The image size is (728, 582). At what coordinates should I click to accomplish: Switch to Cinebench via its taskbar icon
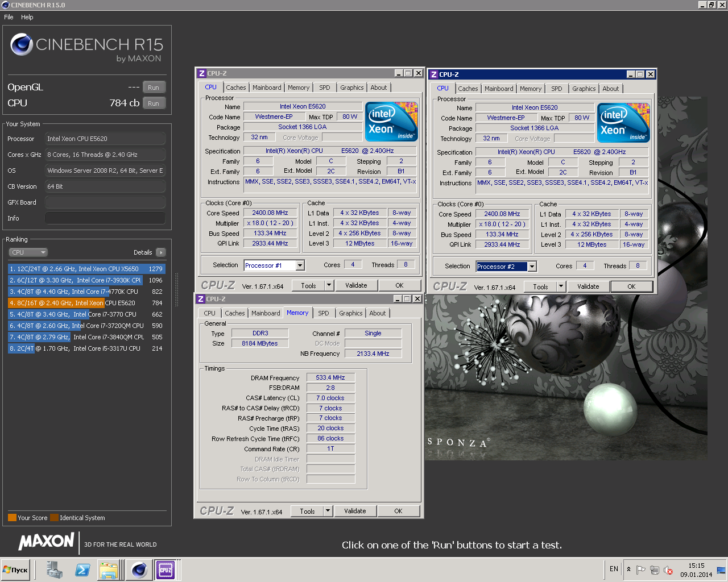[x=139, y=569]
